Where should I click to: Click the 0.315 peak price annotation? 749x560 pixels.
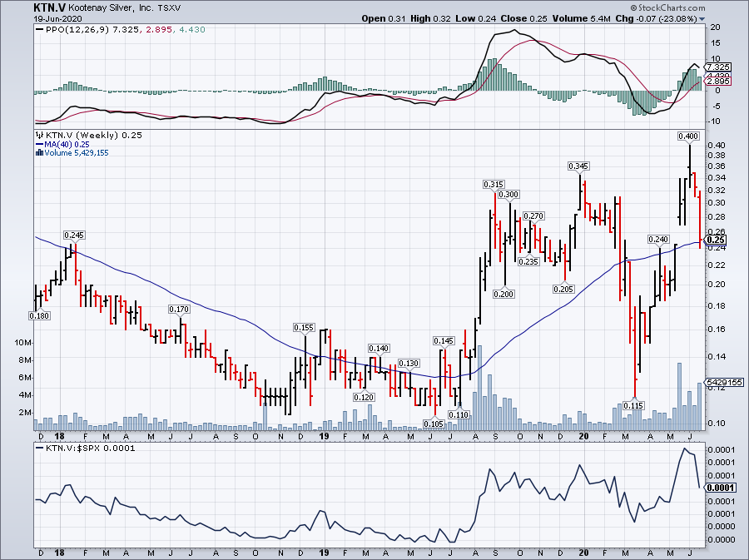(494, 184)
